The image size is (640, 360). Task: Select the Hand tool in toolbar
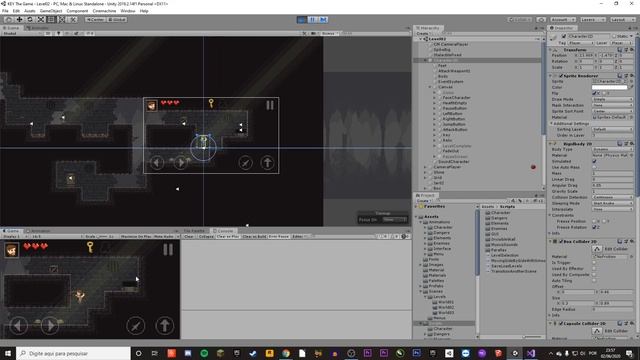(8, 19)
